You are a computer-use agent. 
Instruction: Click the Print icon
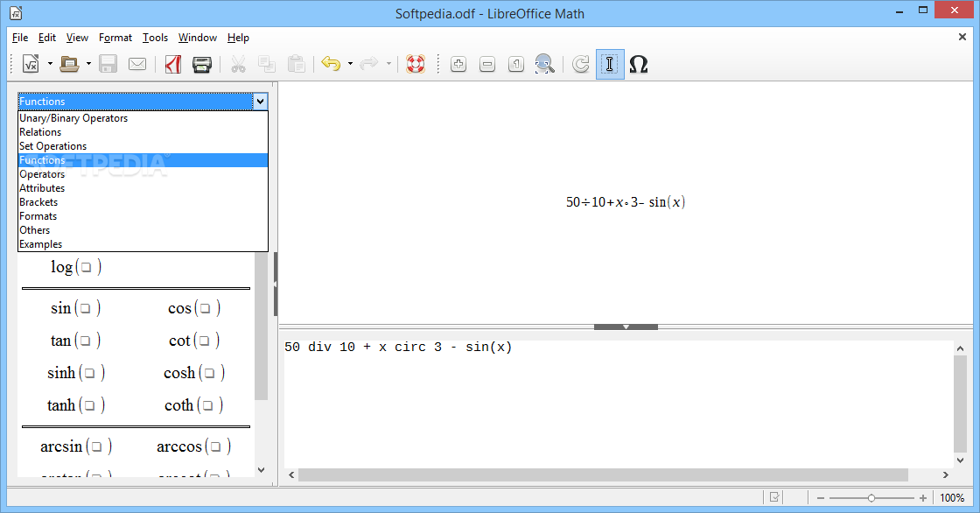click(202, 64)
